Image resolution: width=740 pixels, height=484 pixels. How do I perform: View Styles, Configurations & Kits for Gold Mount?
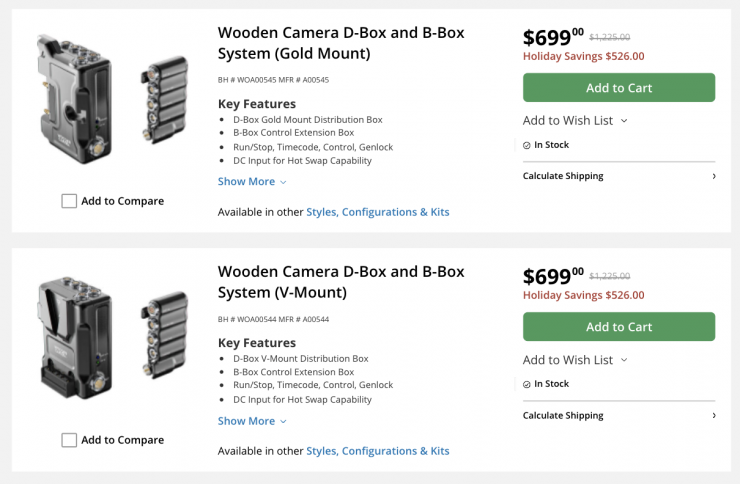[377, 212]
